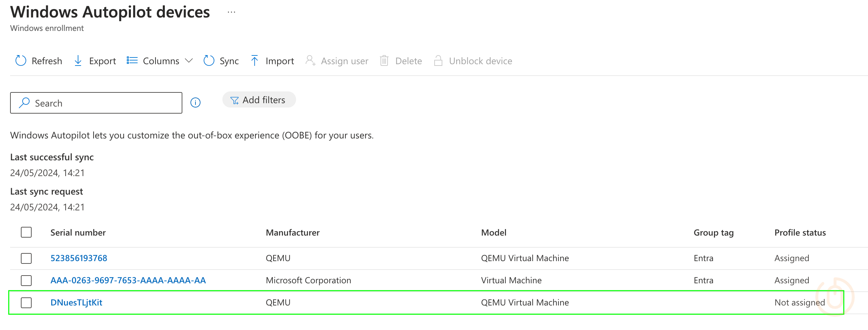
Task: Click the search info tooltip icon
Action: (x=195, y=103)
